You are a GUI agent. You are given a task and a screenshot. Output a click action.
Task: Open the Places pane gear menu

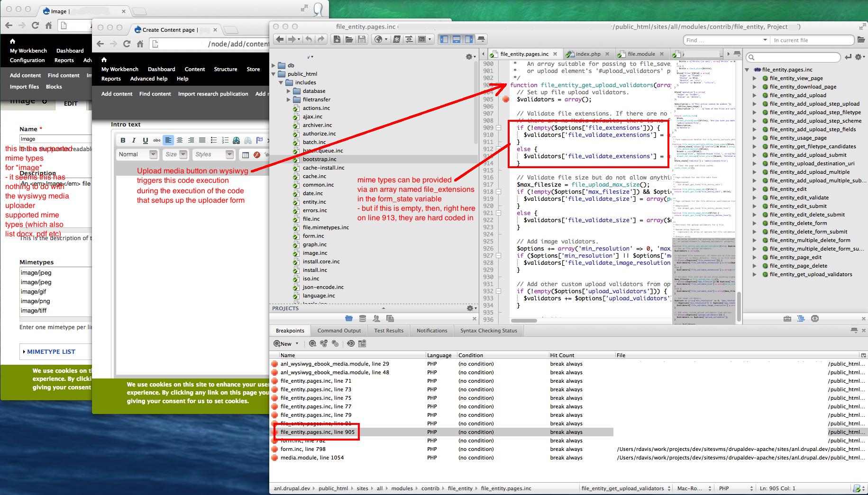coord(470,57)
